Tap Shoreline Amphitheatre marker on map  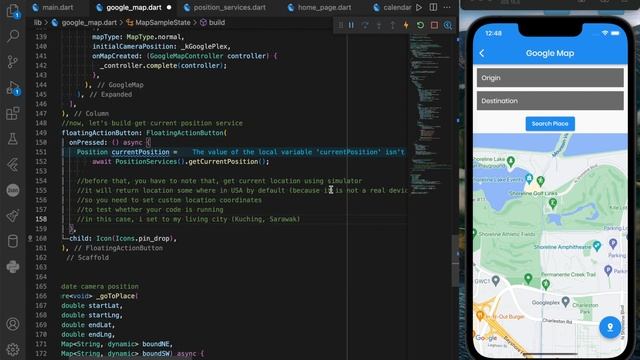[x=597, y=245]
